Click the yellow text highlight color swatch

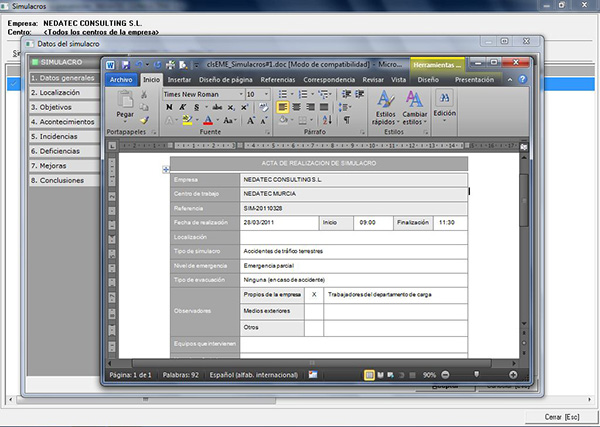coord(187,121)
